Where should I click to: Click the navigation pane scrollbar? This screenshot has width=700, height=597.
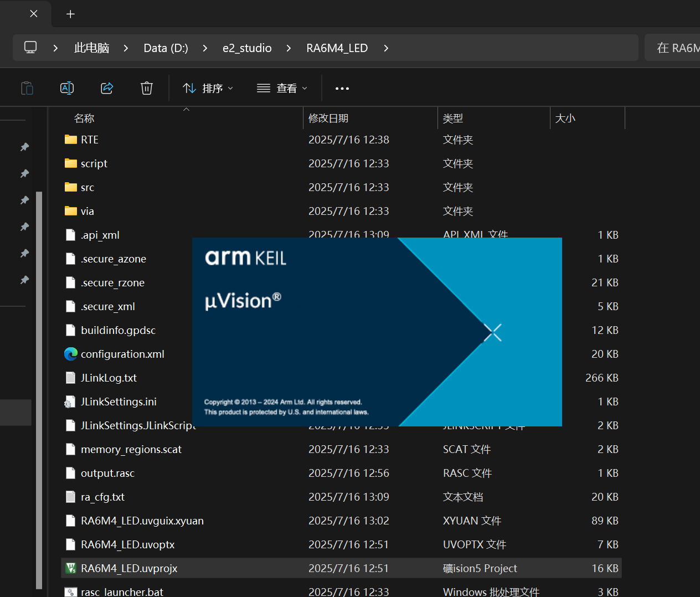pos(39,390)
